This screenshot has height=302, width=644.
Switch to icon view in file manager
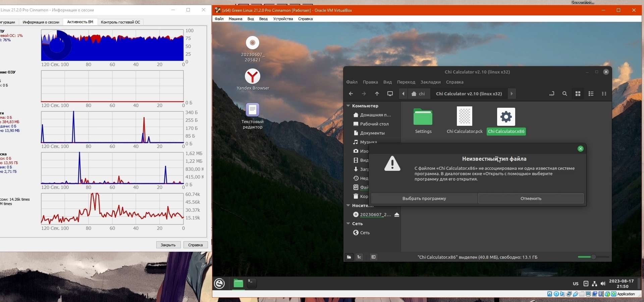pos(578,94)
